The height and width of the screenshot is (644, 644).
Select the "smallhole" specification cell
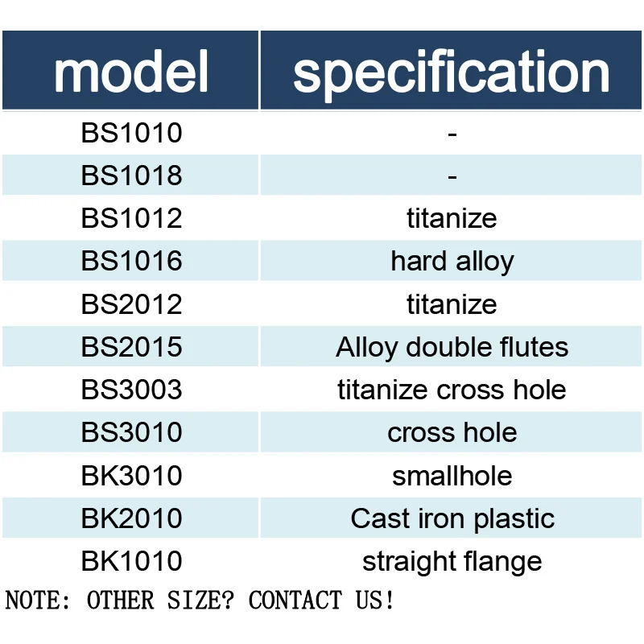(x=452, y=476)
